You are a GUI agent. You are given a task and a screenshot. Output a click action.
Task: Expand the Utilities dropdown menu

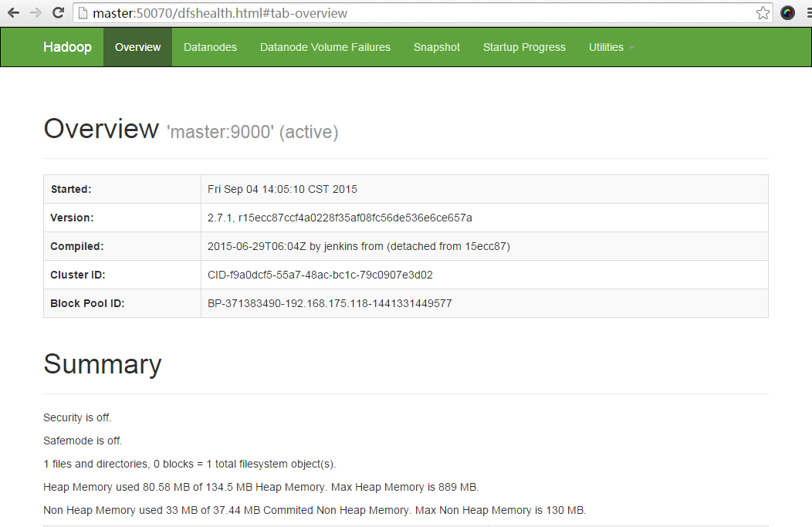pyautogui.click(x=611, y=47)
